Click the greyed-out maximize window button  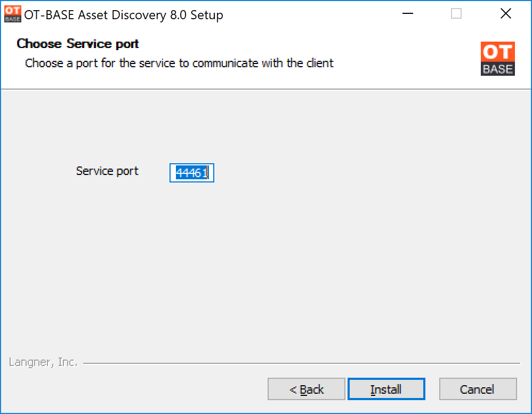tap(456, 13)
